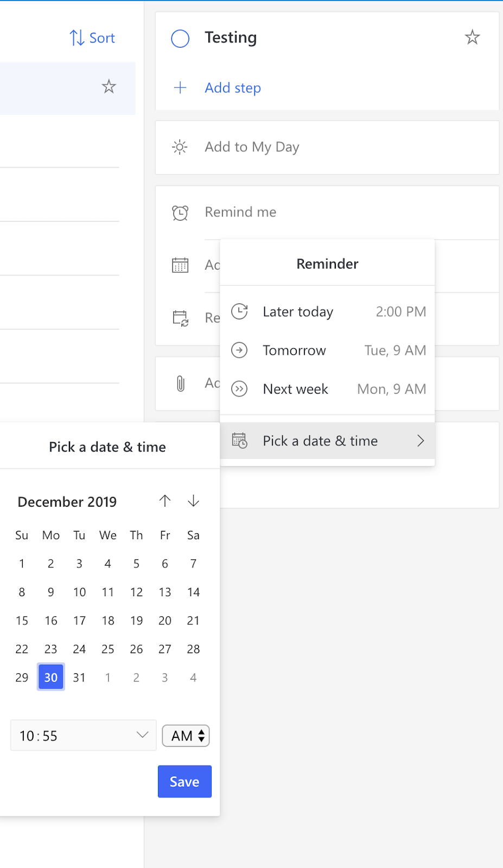Image resolution: width=503 pixels, height=868 pixels.
Task: Select December 16 in calendar
Action: (51, 621)
